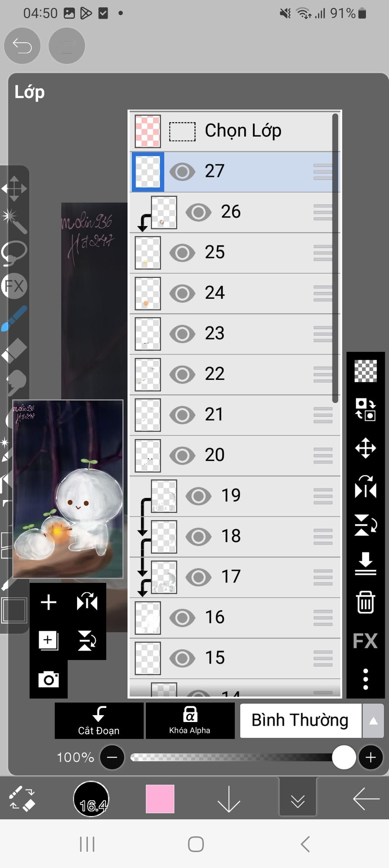Hide layer 21 via eye icon
389x868 pixels.
point(182,415)
